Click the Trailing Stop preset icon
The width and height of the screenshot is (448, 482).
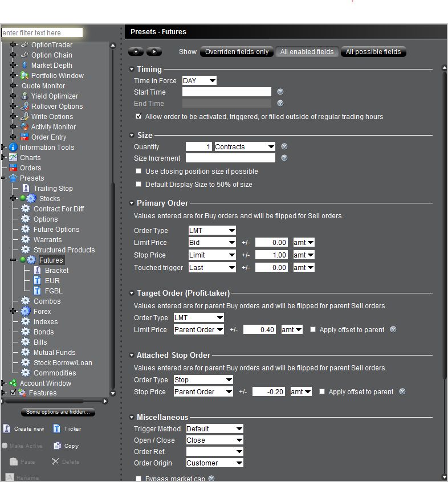[x=26, y=188]
